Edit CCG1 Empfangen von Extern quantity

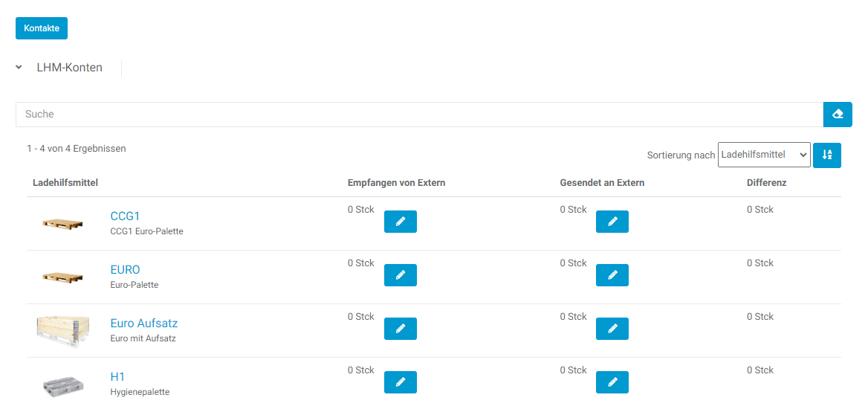tap(400, 222)
